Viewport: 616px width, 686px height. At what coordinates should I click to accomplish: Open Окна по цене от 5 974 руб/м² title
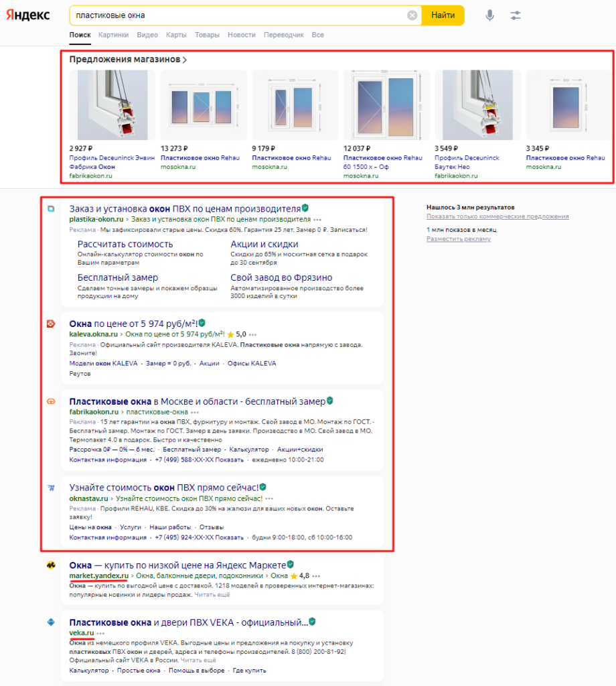[x=133, y=324]
